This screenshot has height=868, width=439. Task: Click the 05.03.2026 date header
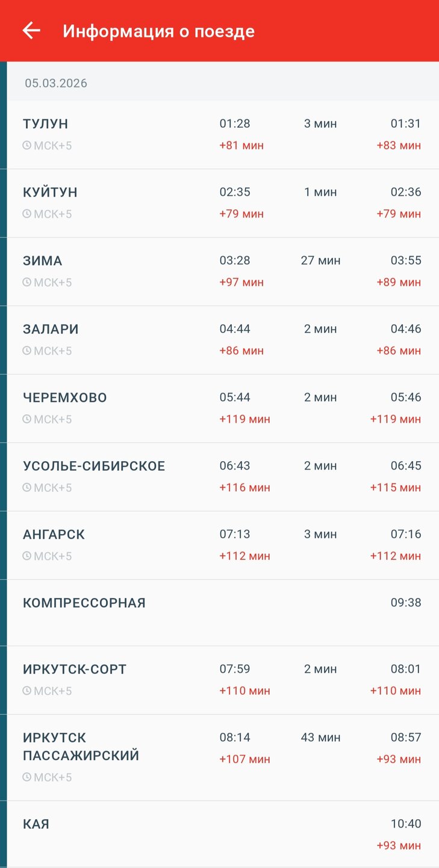pyautogui.click(x=56, y=83)
